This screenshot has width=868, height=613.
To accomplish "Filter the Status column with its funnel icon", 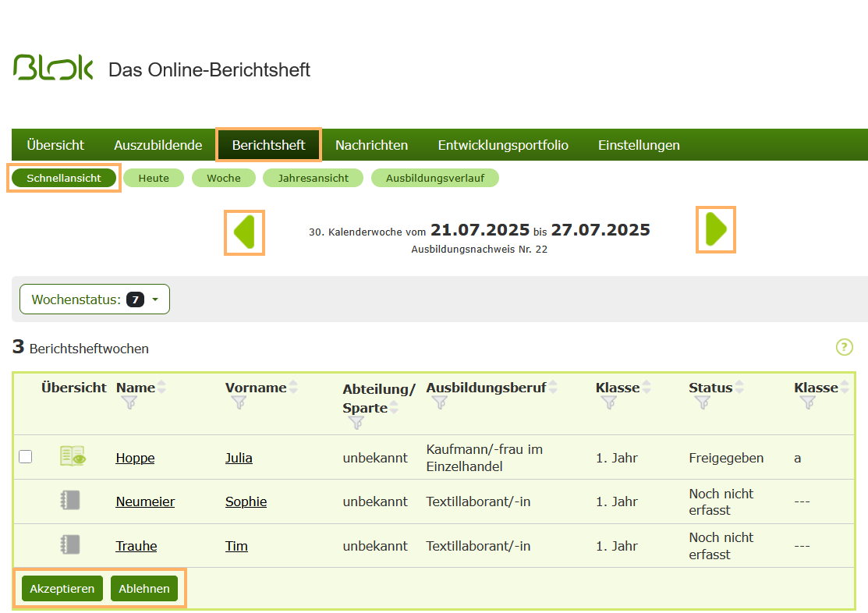I will click(x=702, y=402).
